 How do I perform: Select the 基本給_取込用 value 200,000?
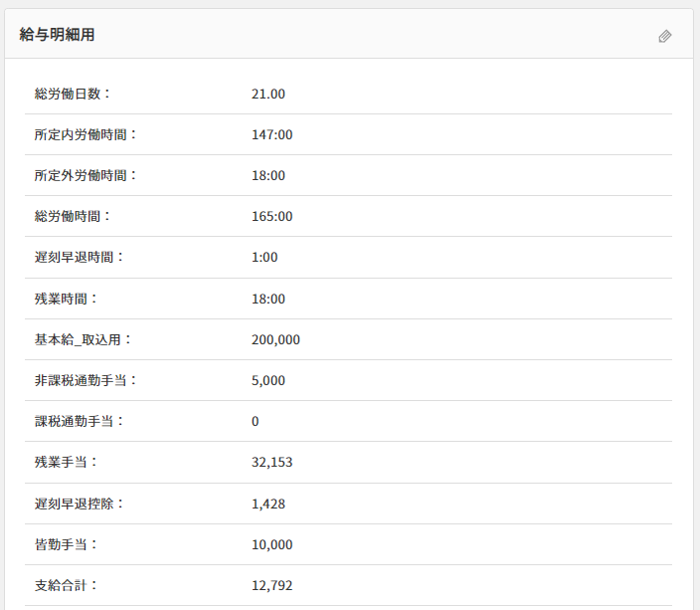click(275, 339)
